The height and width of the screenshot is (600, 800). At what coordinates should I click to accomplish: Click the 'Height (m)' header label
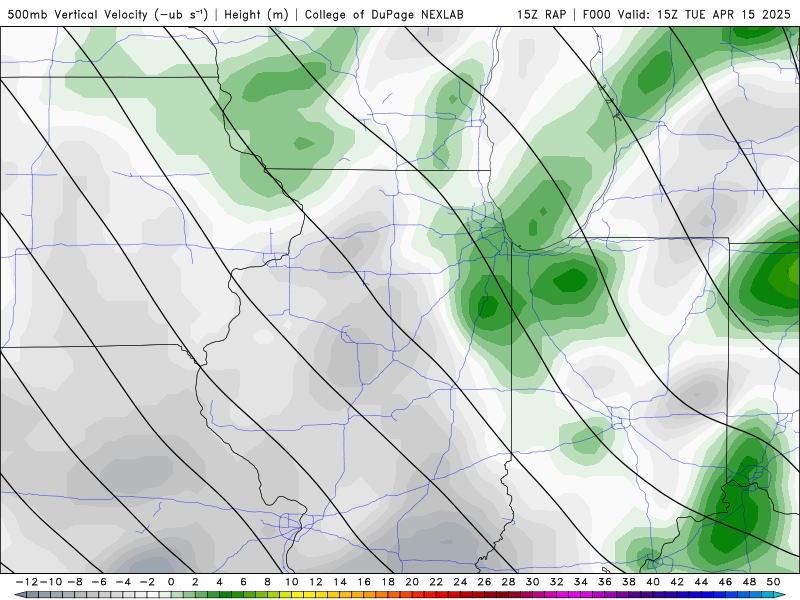pos(257,15)
